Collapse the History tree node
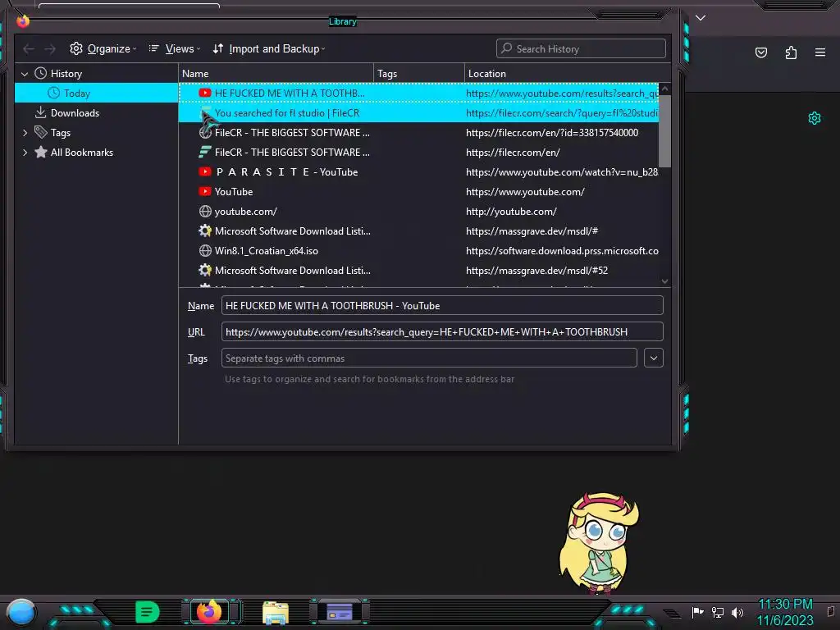 25,74
